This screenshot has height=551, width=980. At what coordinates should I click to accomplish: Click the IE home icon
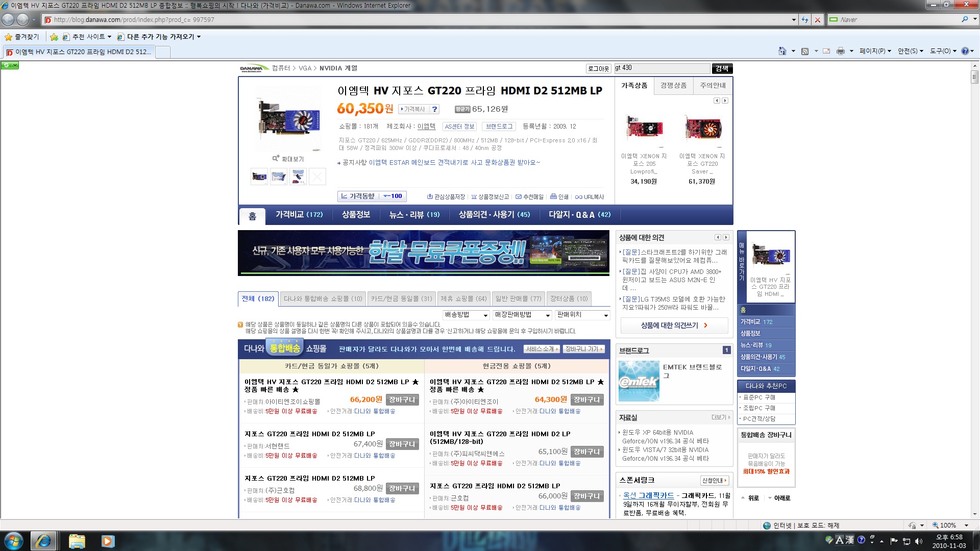pos(782,51)
